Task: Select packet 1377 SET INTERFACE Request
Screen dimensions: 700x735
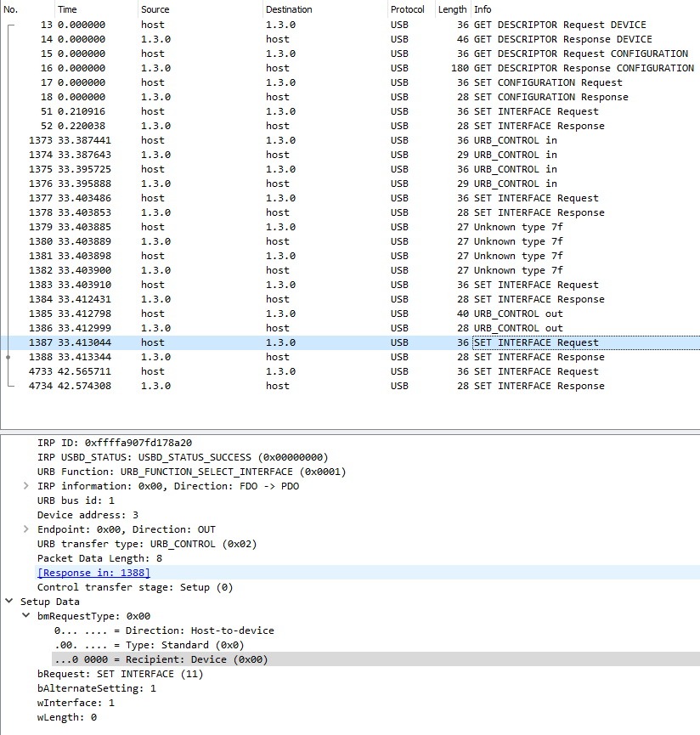Action: coord(350,198)
